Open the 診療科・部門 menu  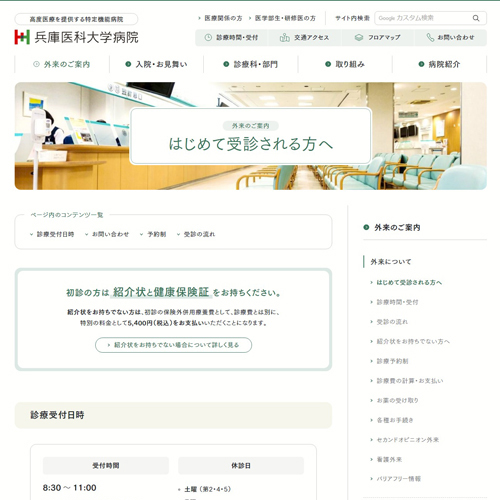(251, 64)
